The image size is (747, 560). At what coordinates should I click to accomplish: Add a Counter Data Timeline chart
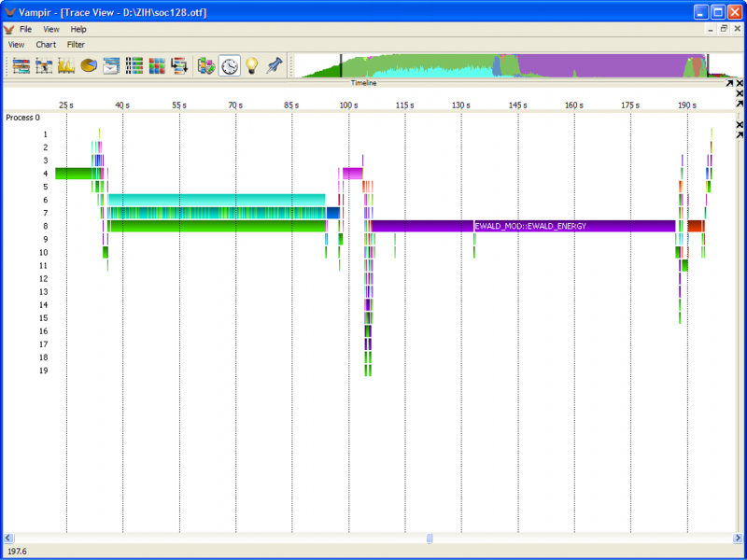66,65
